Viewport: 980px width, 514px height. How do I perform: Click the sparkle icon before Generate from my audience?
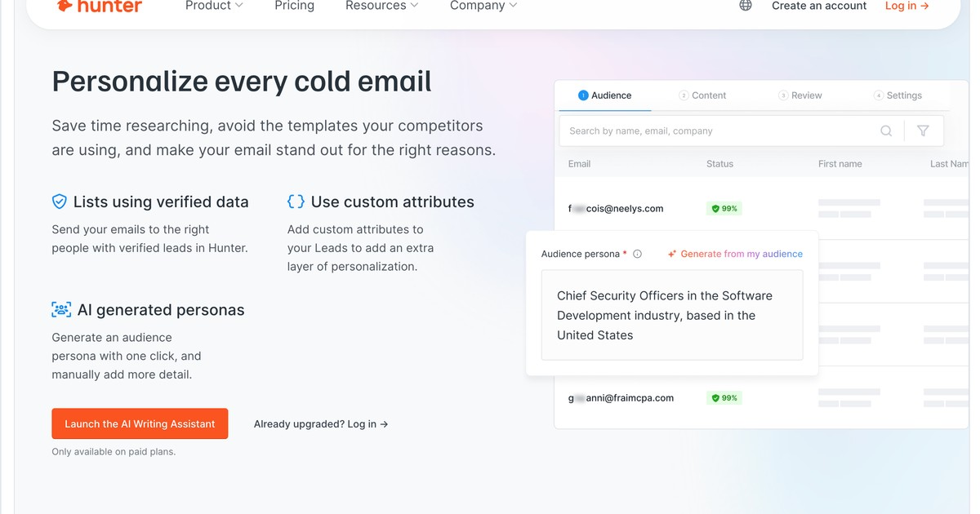(x=672, y=254)
